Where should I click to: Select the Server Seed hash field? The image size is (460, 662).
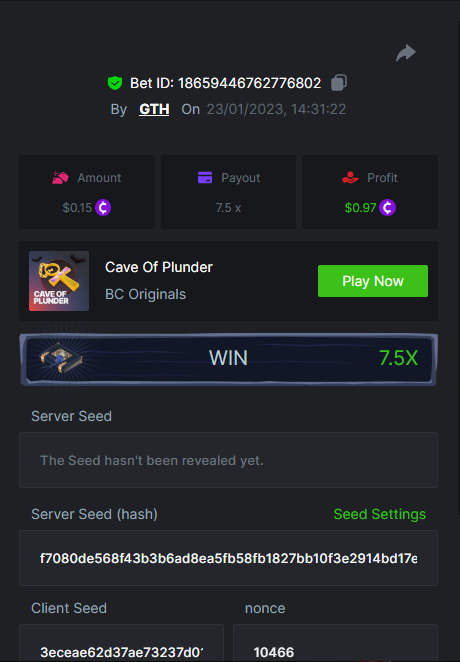(x=228, y=558)
